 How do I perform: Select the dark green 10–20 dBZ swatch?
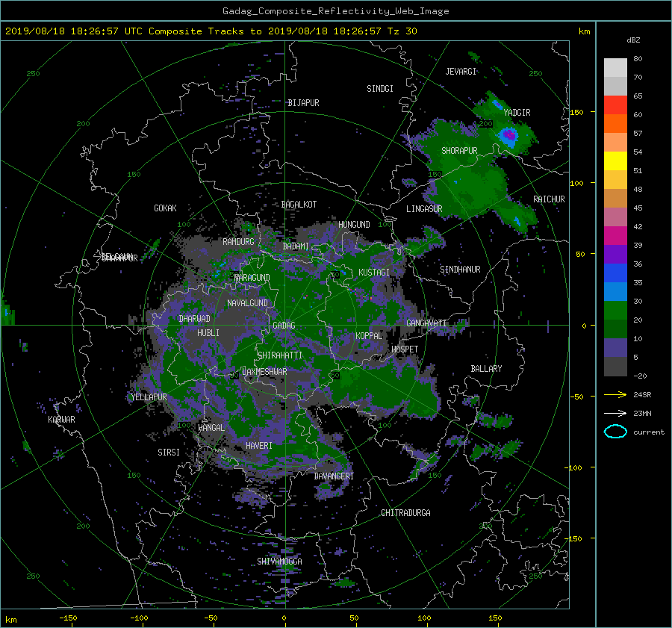coord(615,329)
